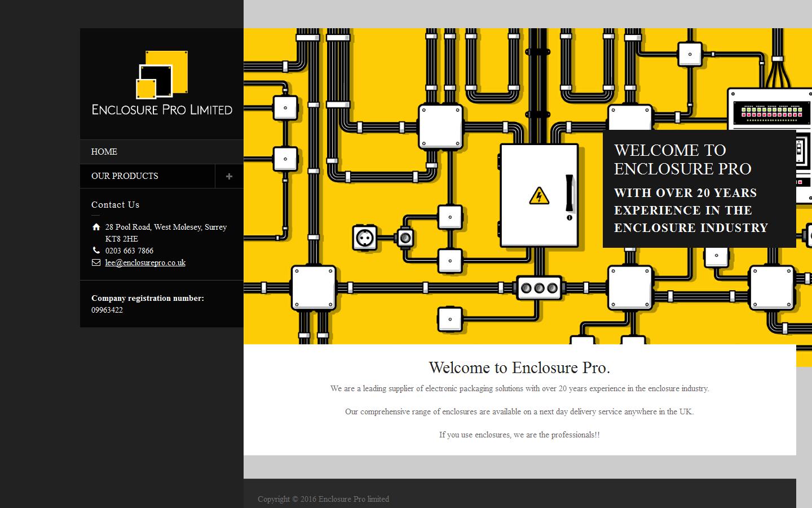Click the copyright 2016 footer text
Viewport: 812px width, 508px height.
pos(323,499)
